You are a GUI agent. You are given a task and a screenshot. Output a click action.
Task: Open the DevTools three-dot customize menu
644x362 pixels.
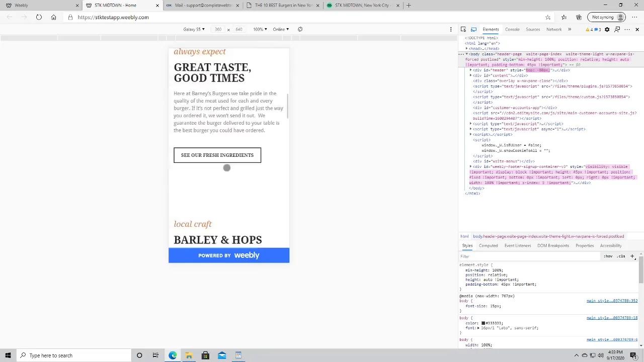point(627,29)
